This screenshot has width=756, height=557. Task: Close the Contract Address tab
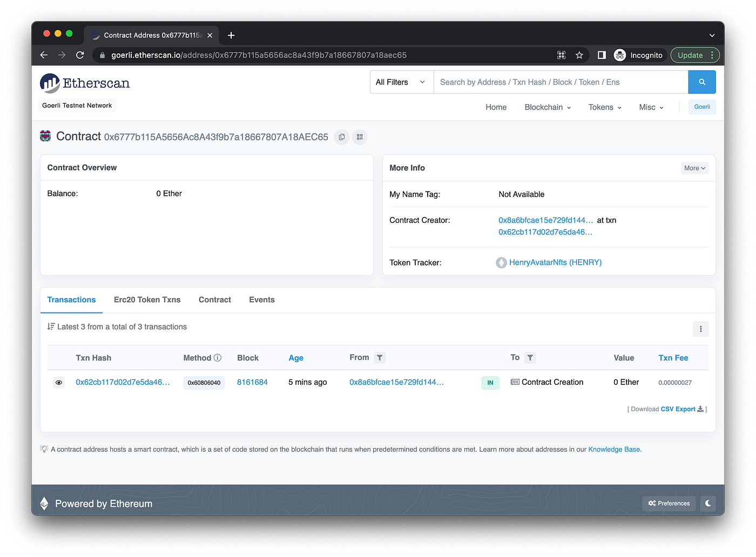[210, 35]
